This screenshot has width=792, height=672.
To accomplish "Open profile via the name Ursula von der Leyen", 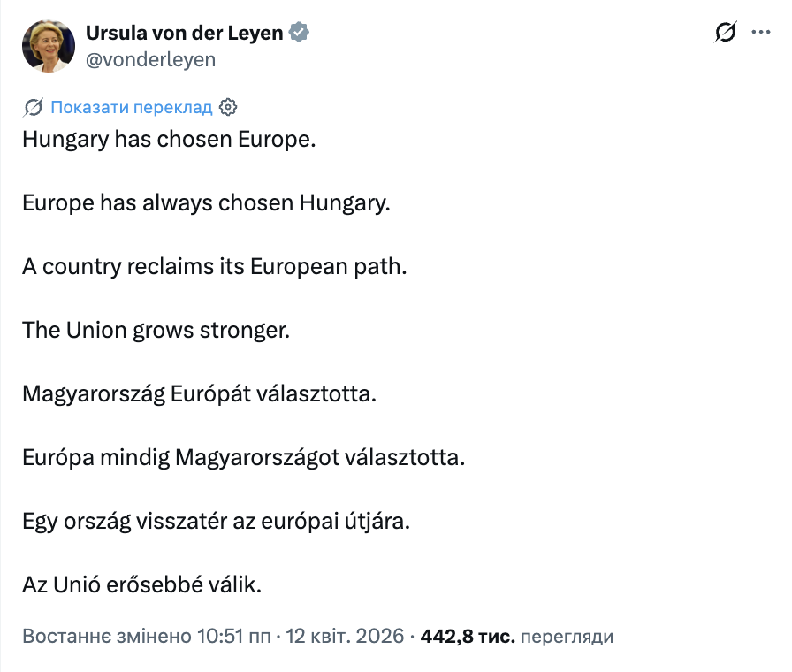I will coord(187,32).
